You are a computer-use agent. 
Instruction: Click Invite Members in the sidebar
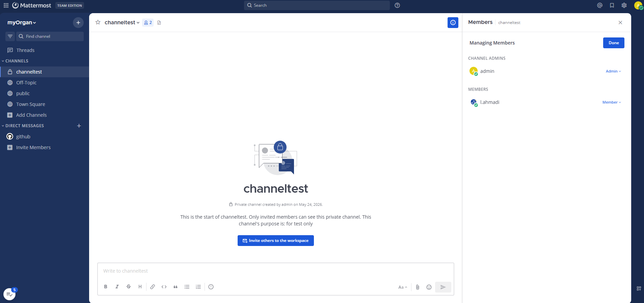point(45,147)
